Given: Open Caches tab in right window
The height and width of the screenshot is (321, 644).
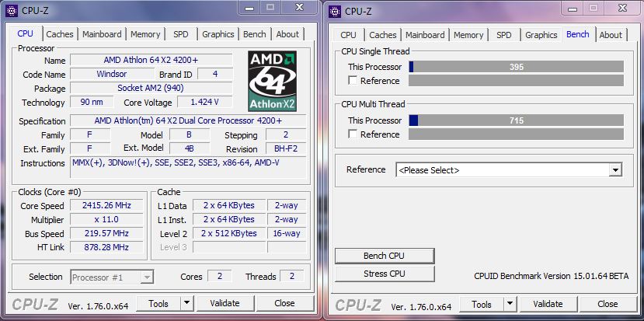Looking at the screenshot, I should (x=383, y=35).
